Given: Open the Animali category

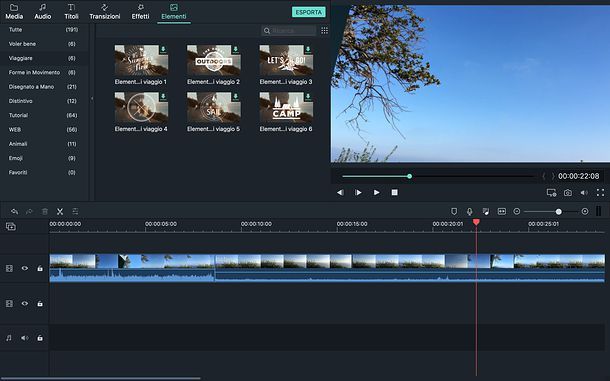Looking at the screenshot, I should 43,144.
